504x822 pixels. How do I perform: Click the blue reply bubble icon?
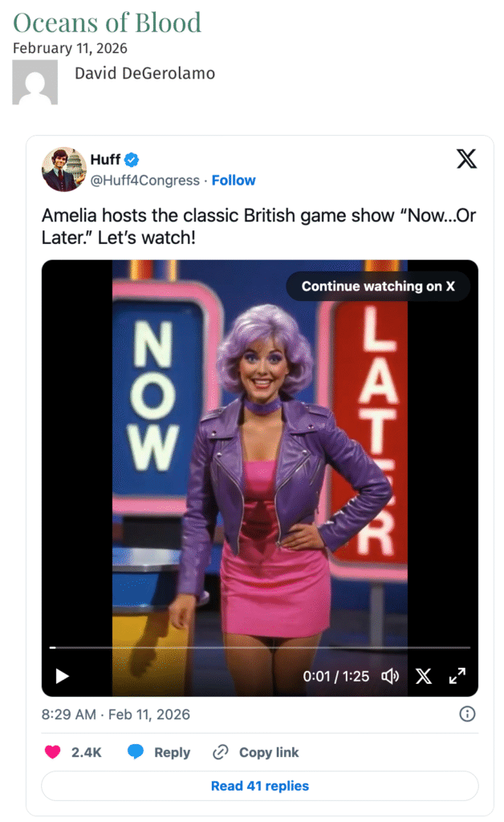point(135,751)
